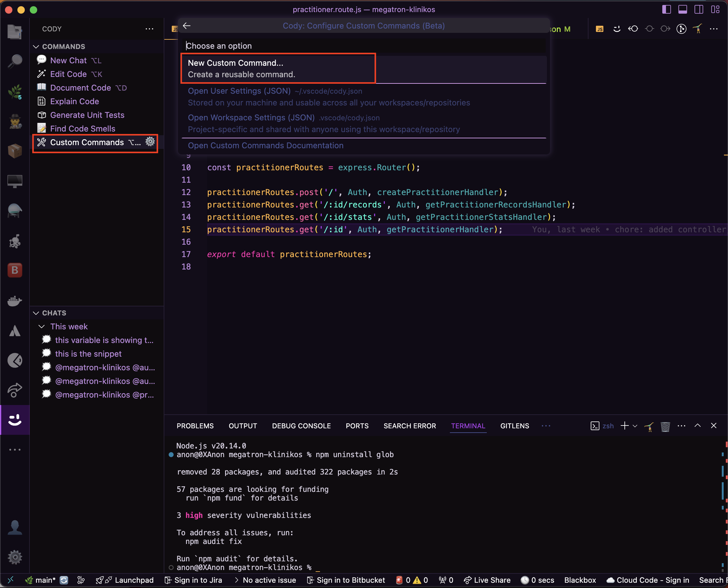Image resolution: width=728 pixels, height=588 pixels.
Task: Switch to the TERMINAL tab
Action: click(x=468, y=425)
